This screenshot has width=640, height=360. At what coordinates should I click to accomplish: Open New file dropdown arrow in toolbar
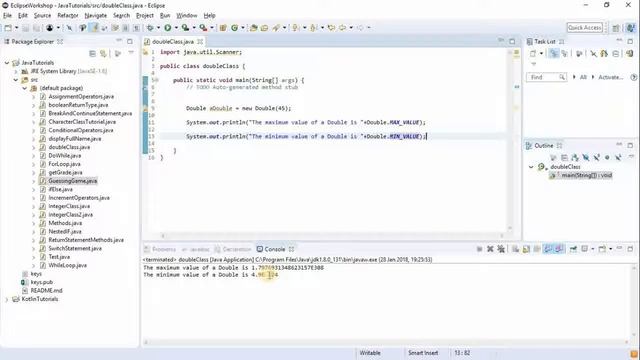[x=16, y=28]
